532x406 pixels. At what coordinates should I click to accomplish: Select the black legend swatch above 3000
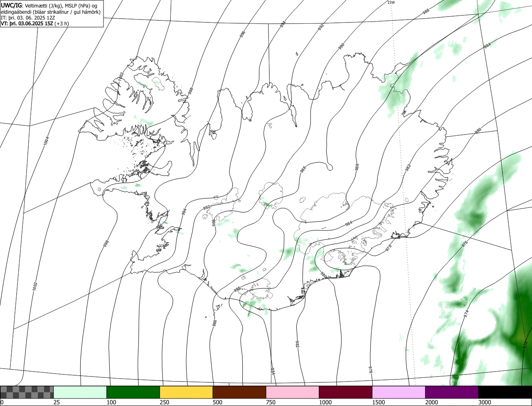click(x=505, y=392)
